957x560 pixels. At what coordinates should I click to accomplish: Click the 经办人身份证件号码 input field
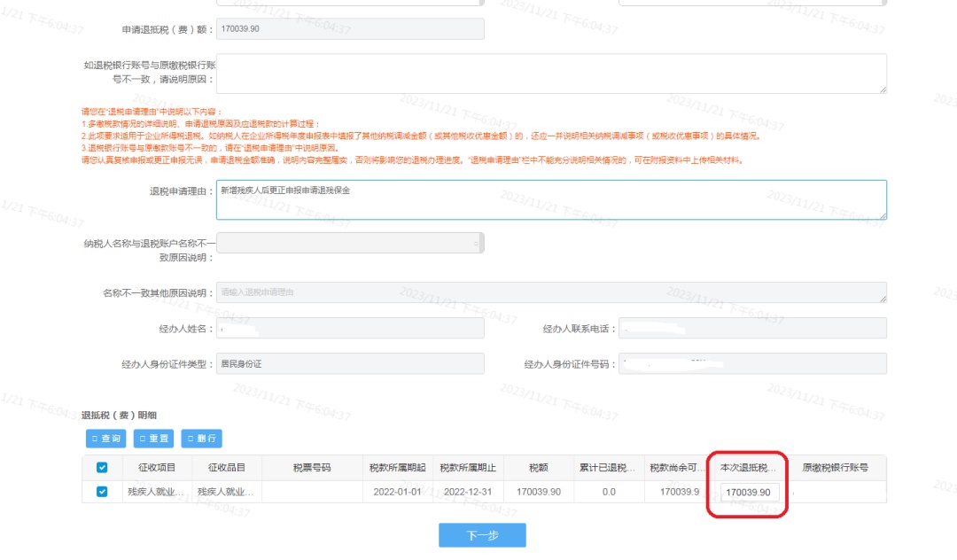click(751, 364)
